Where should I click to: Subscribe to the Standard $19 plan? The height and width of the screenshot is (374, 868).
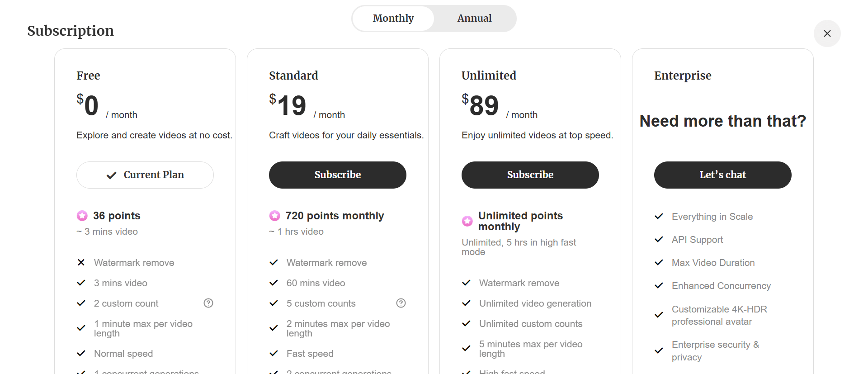click(x=338, y=175)
